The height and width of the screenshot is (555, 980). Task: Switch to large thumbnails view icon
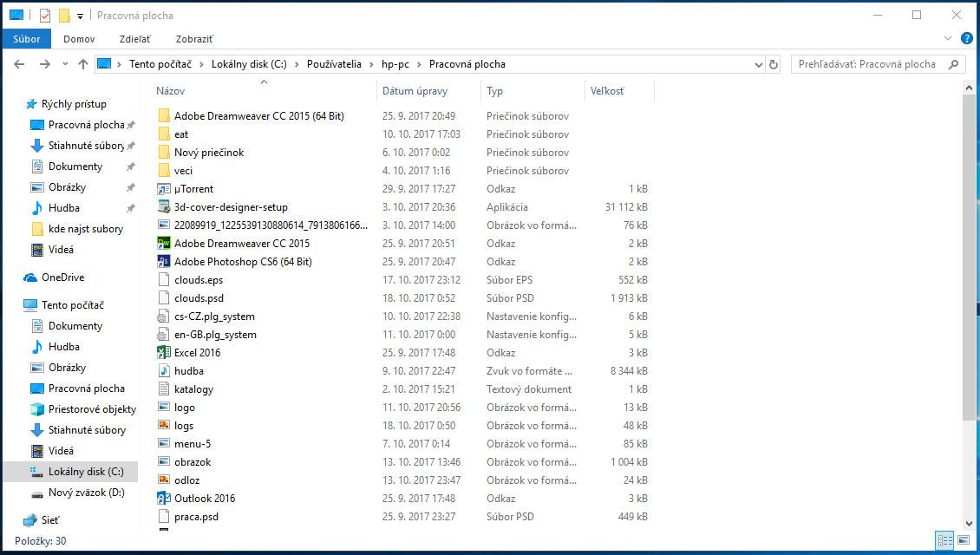(964, 540)
